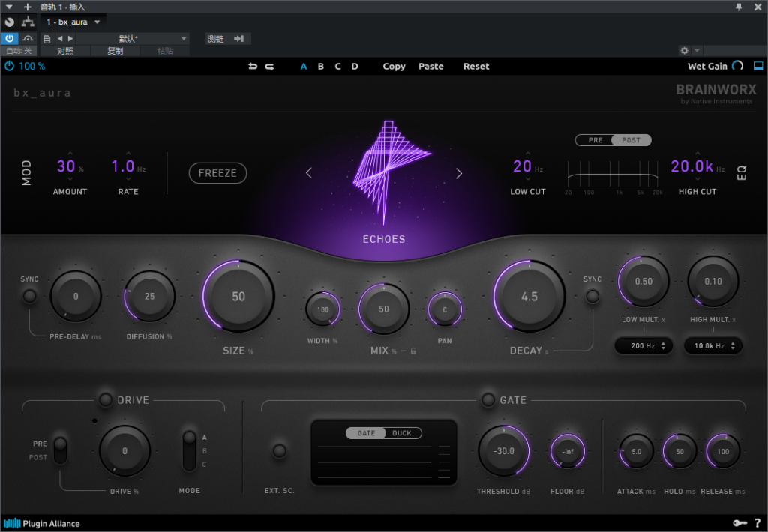Image resolution: width=768 pixels, height=532 pixels.
Task: Increase MOD AMOUNT with up chevron
Action: point(70,154)
